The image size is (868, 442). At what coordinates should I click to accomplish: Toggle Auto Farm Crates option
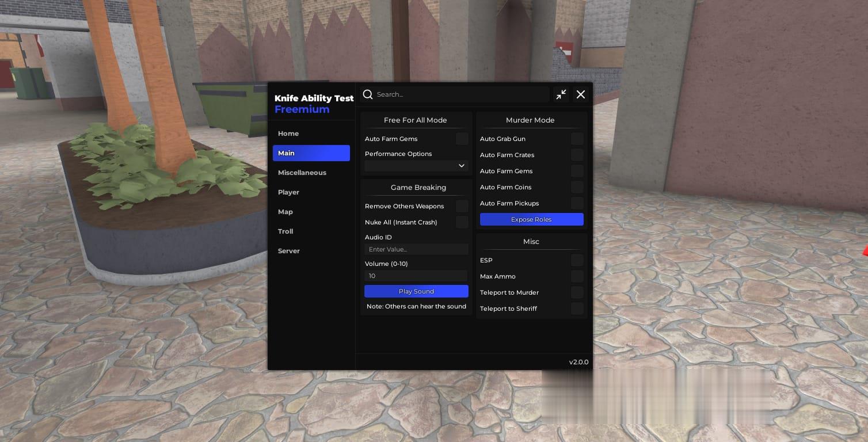point(577,155)
